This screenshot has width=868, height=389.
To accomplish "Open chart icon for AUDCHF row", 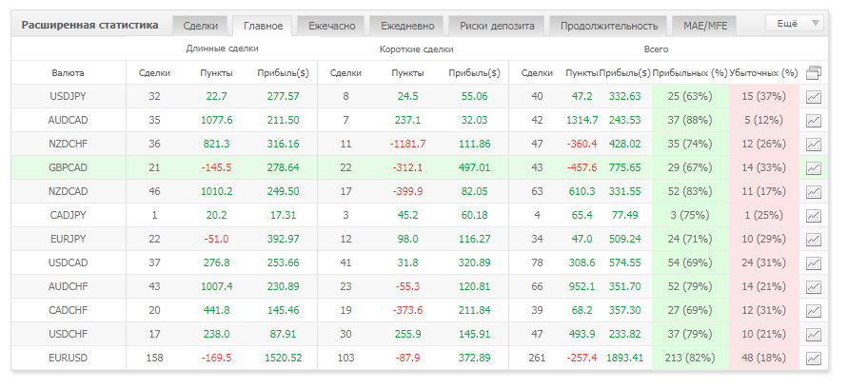I will 813,287.
